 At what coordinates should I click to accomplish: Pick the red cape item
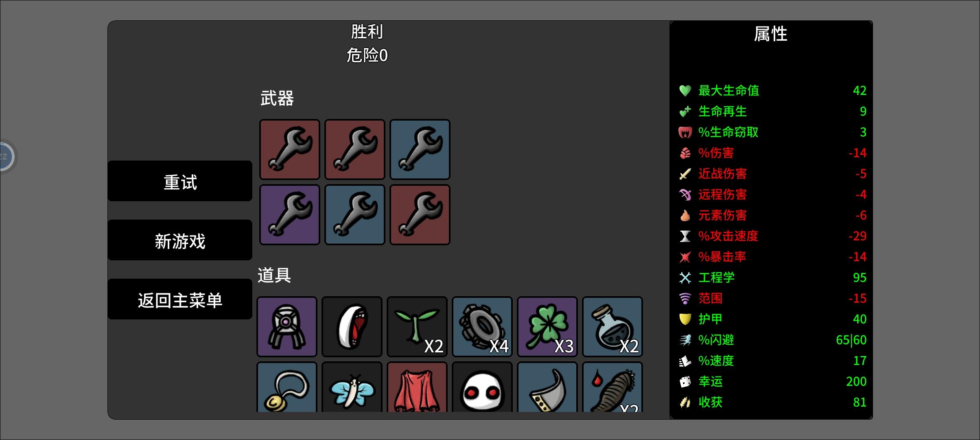coord(417,387)
